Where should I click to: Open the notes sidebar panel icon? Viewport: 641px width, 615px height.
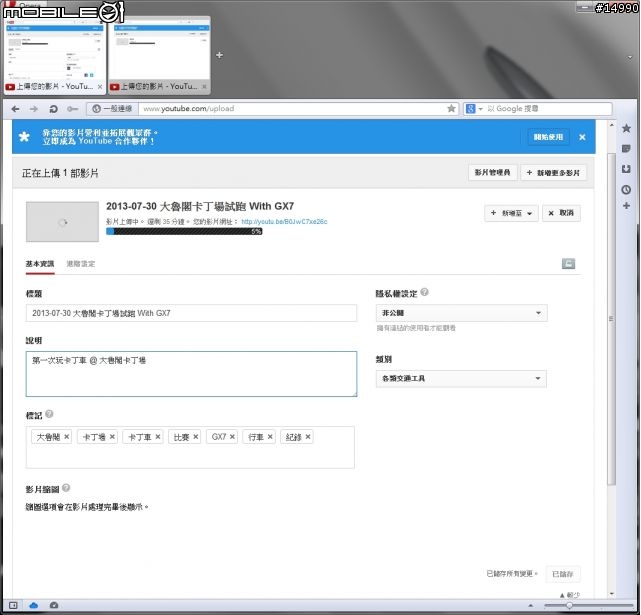pos(626,148)
